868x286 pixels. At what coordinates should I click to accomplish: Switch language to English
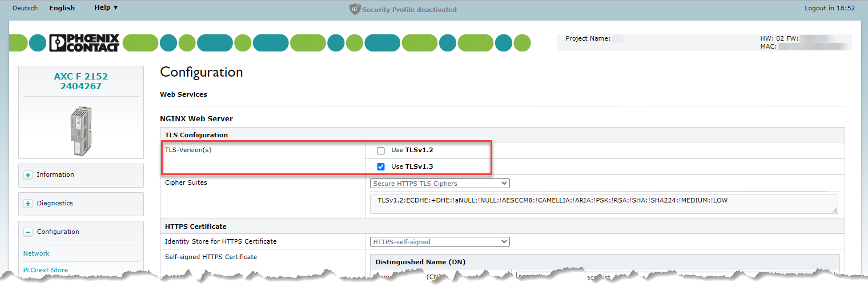62,8
